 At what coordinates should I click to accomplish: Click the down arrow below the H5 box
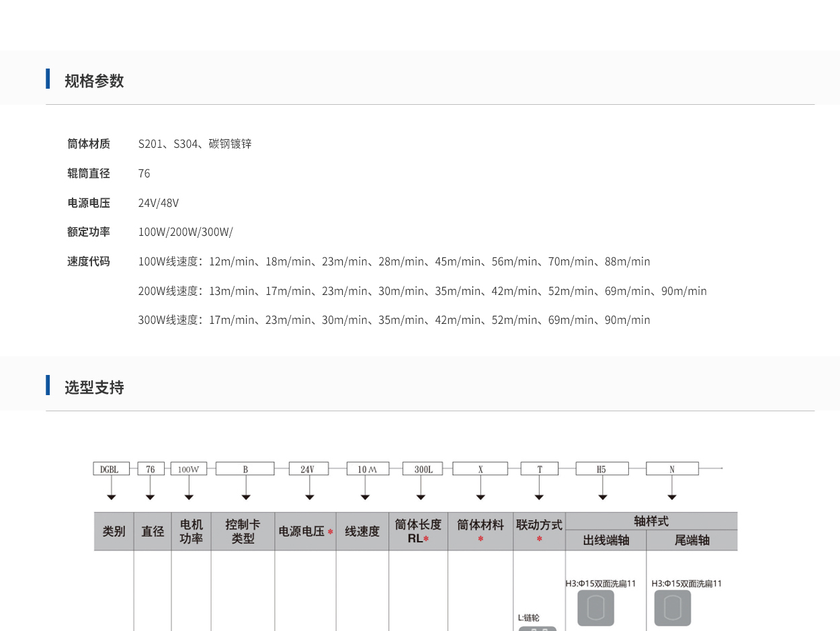point(602,497)
